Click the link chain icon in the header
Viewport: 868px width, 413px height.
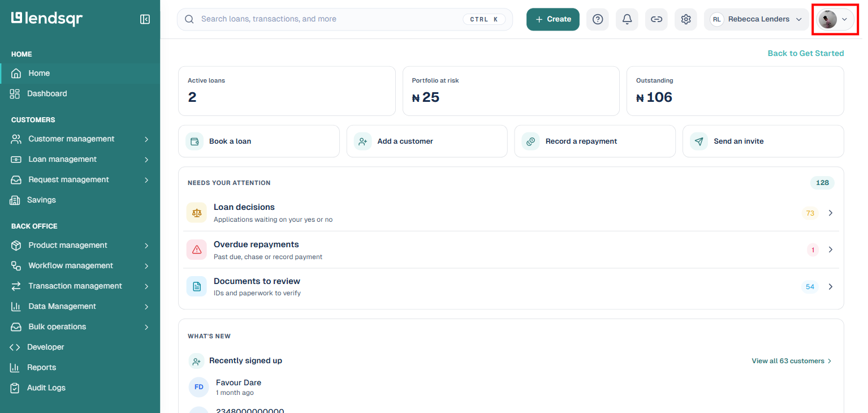[657, 19]
